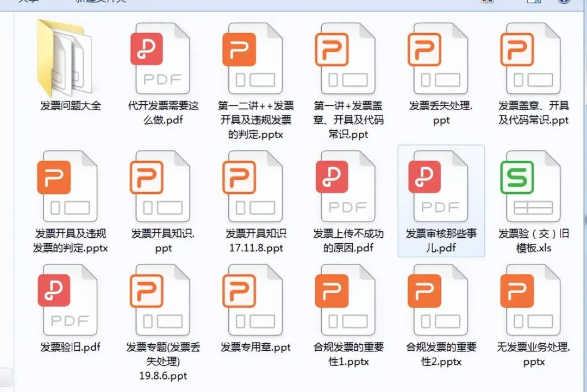Select the 发票专题(发票丢失处理)19.8.6.ppt icon
The width and height of the screenshot is (587, 392).
160,300
